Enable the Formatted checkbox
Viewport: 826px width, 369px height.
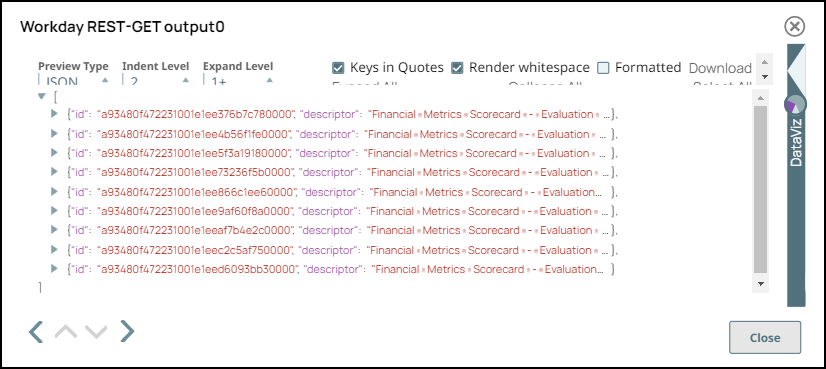tap(603, 68)
